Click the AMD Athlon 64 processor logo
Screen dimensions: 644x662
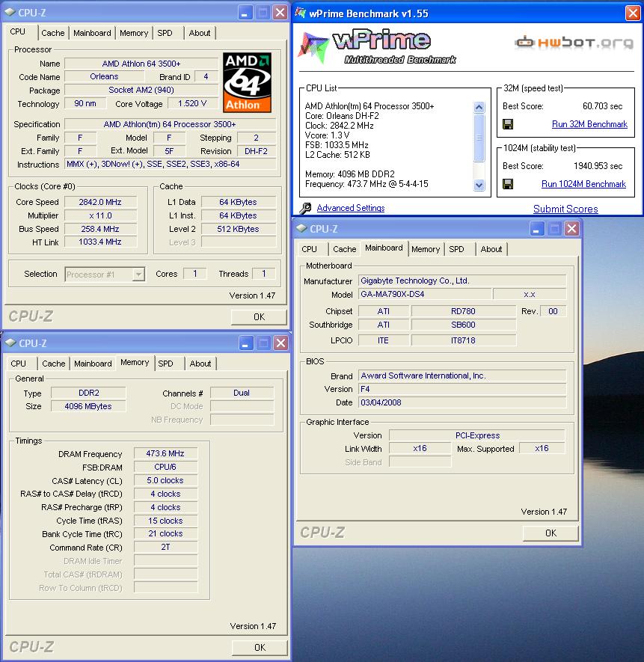(x=247, y=82)
